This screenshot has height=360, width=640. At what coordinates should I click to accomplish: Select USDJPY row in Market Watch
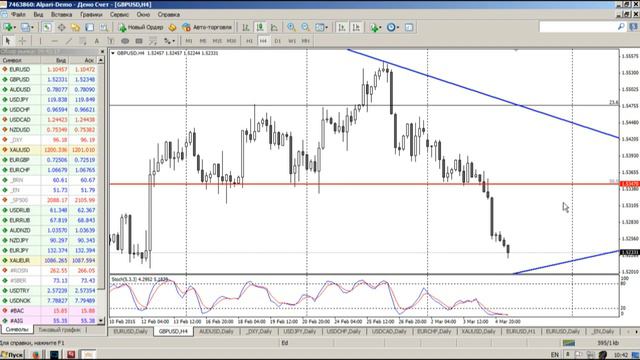[49, 100]
